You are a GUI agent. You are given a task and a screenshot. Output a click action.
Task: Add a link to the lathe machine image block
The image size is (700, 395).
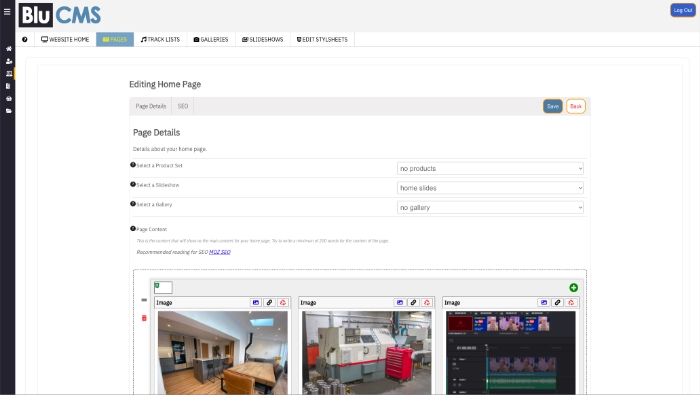413,303
